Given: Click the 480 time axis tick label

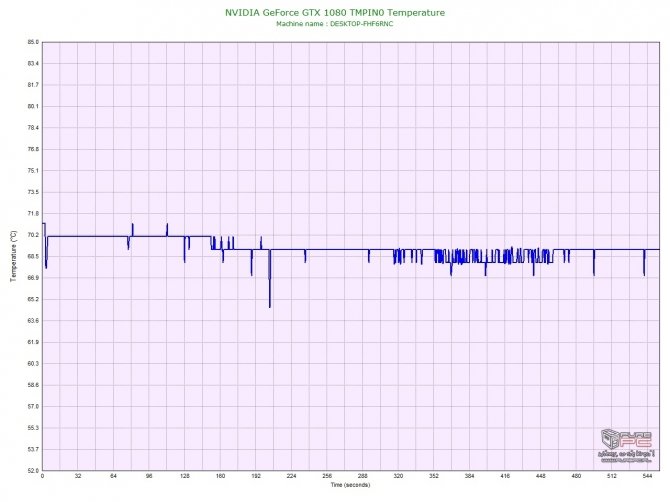Looking at the screenshot, I should [576, 476].
